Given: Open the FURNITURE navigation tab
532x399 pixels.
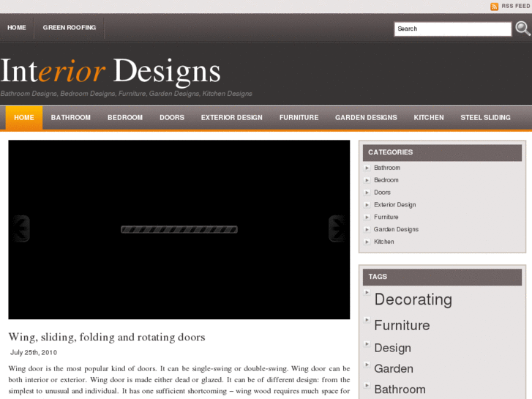Looking at the screenshot, I should 299,117.
